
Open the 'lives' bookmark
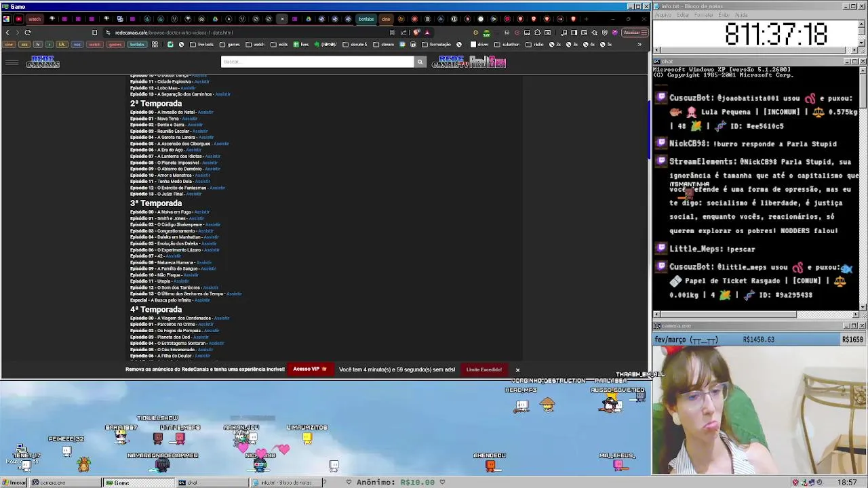pyautogui.click(x=300, y=45)
